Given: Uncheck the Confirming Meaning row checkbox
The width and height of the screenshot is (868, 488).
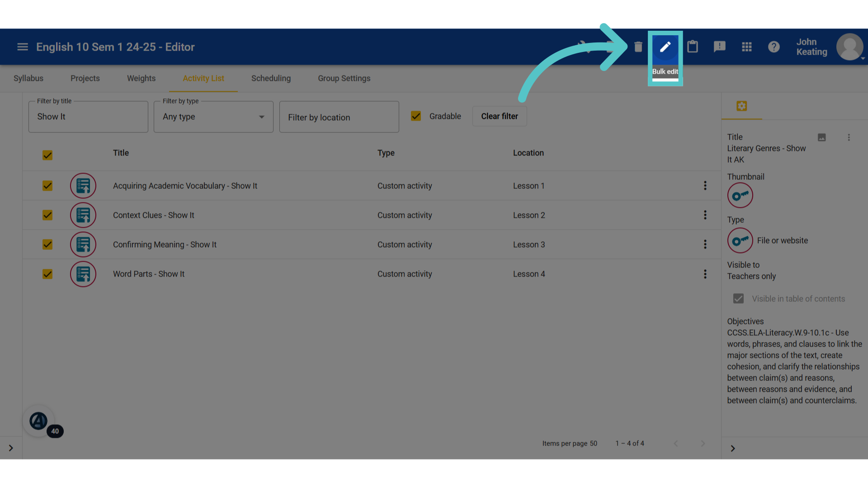Looking at the screenshot, I should [47, 244].
